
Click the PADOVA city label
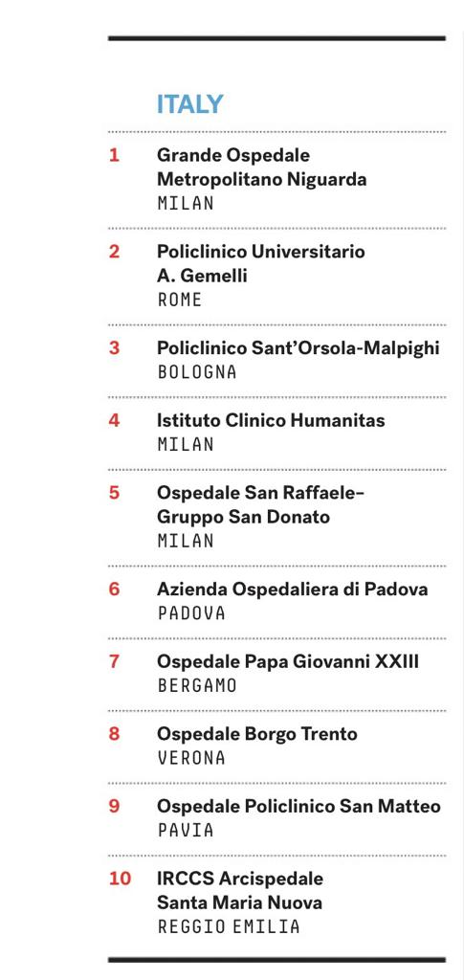191,613
